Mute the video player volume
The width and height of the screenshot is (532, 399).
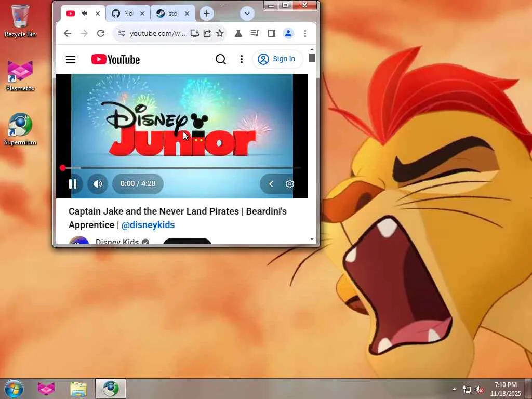pyautogui.click(x=98, y=184)
